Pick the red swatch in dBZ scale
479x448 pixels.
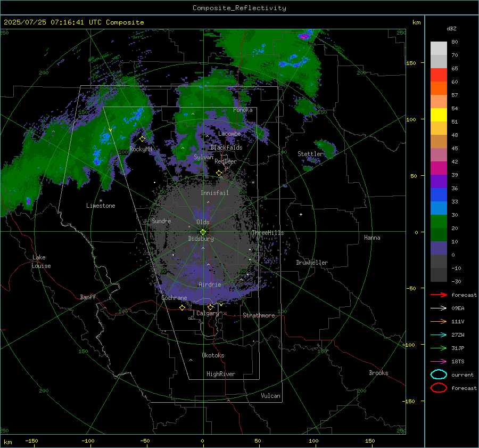coord(439,75)
